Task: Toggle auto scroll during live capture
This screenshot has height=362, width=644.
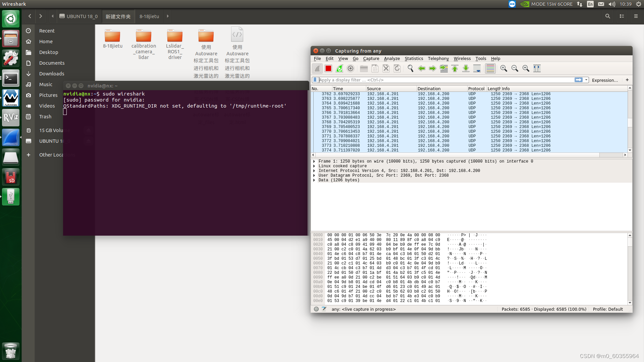Action: [477, 69]
